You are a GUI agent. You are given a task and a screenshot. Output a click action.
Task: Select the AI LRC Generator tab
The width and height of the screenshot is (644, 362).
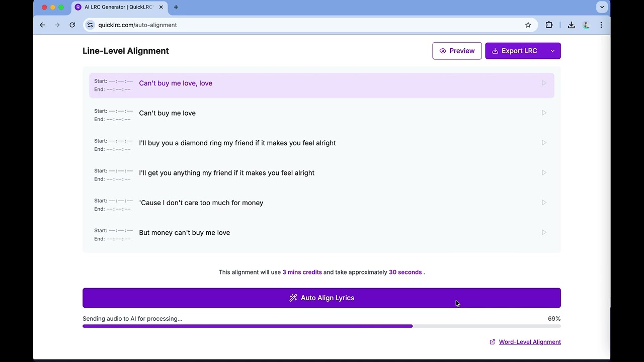tap(120, 7)
